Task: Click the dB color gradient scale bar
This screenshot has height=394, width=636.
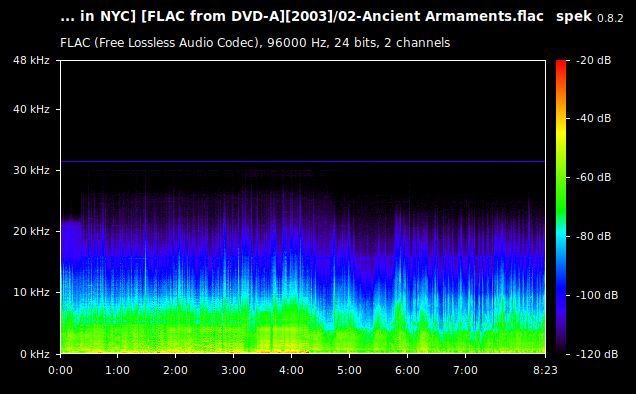Action: point(561,207)
